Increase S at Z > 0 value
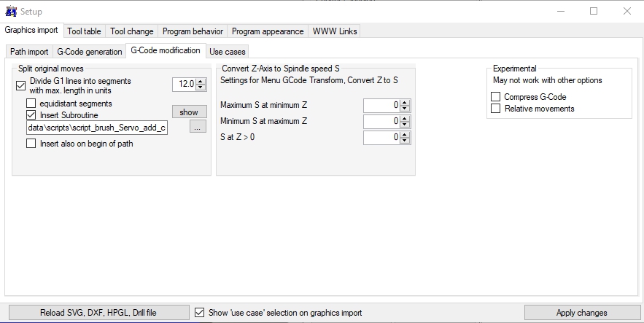Screen dimensions: 644x323 406,133
